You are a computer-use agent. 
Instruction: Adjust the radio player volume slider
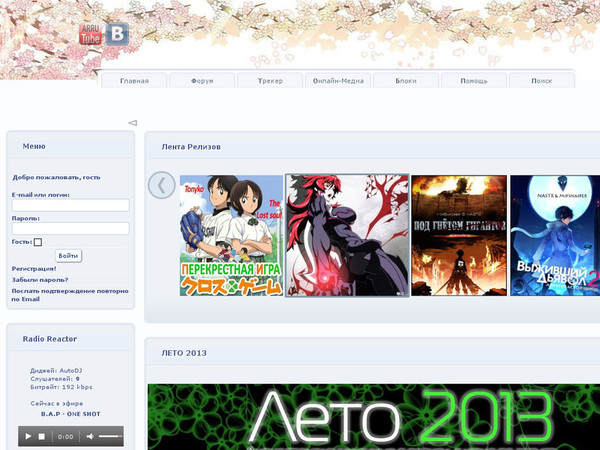pos(110,436)
